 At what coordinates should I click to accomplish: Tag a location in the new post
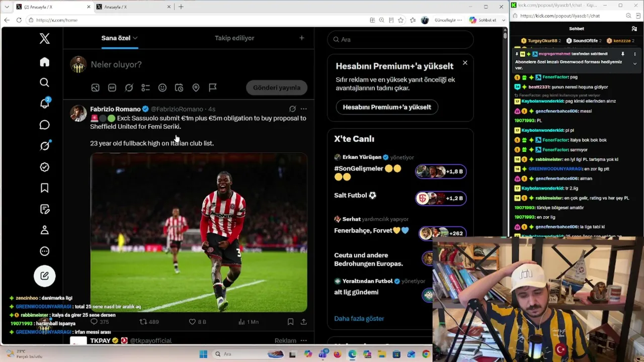196,87
